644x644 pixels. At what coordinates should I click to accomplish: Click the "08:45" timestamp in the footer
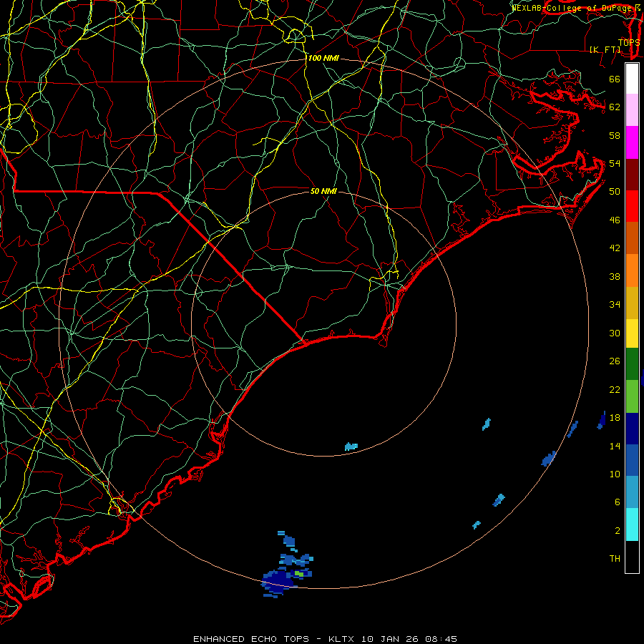[x=439, y=639]
